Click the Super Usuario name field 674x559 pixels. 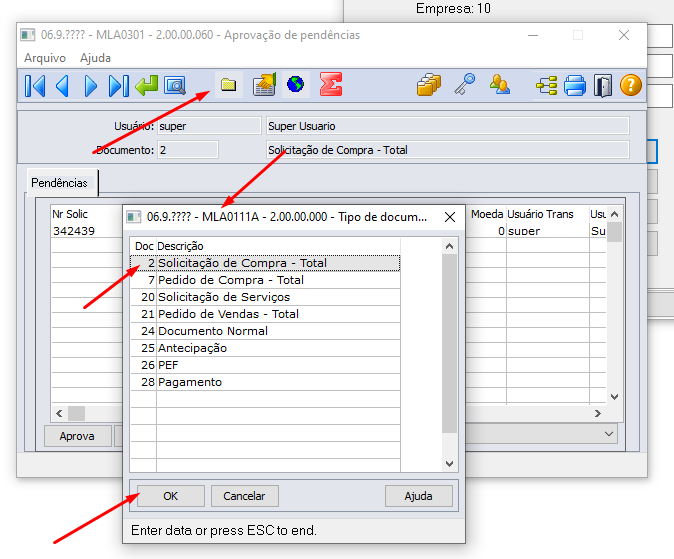(447, 126)
